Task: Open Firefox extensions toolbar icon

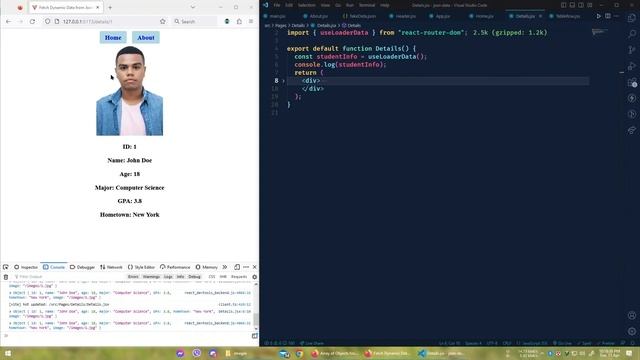Action: (239, 21)
